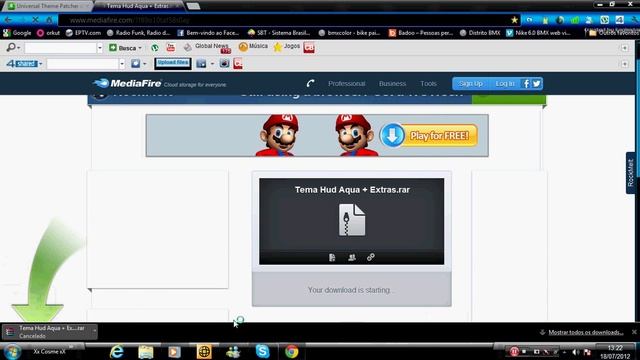Image resolution: width=640 pixels, height=360 pixels.
Task: Open the Distrito BMX bookmark
Action: coord(480,33)
